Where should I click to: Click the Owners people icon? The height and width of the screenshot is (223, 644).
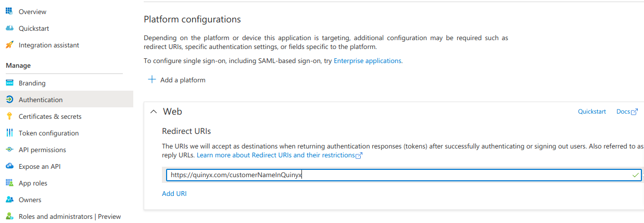pos(9,200)
